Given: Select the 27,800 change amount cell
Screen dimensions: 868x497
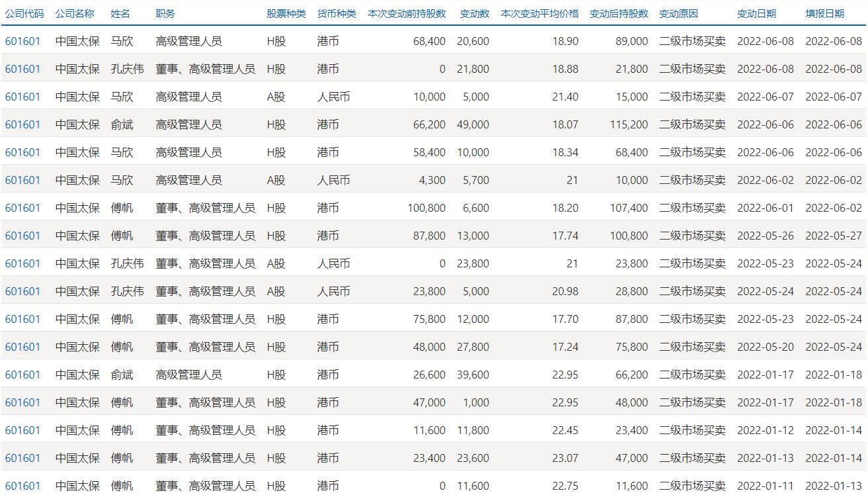Looking at the screenshot, I should pos(474,347).
